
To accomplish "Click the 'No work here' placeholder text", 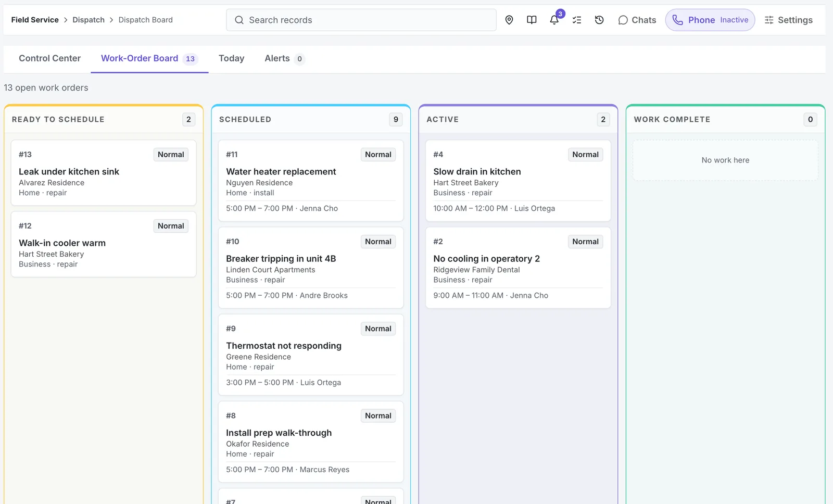I will tap(725, 160).
